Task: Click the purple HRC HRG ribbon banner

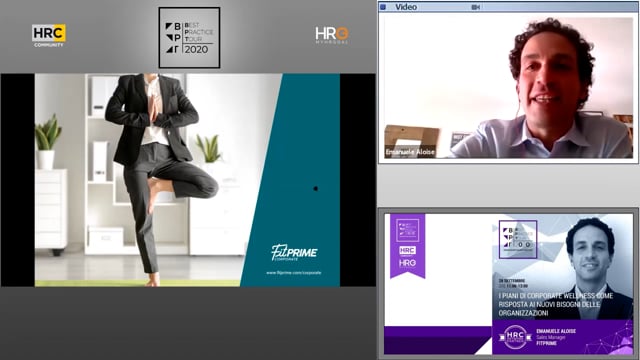Action: click(x=407, y=245)
